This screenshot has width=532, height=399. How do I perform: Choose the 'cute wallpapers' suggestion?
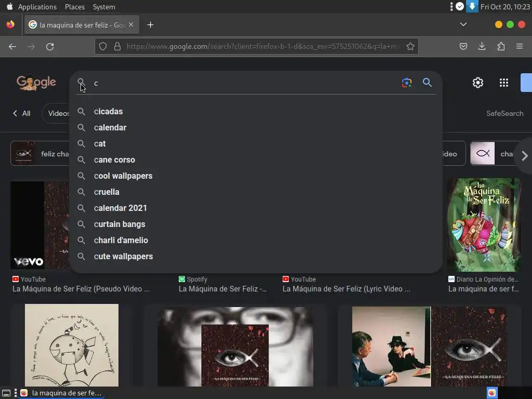pos(256,257)
